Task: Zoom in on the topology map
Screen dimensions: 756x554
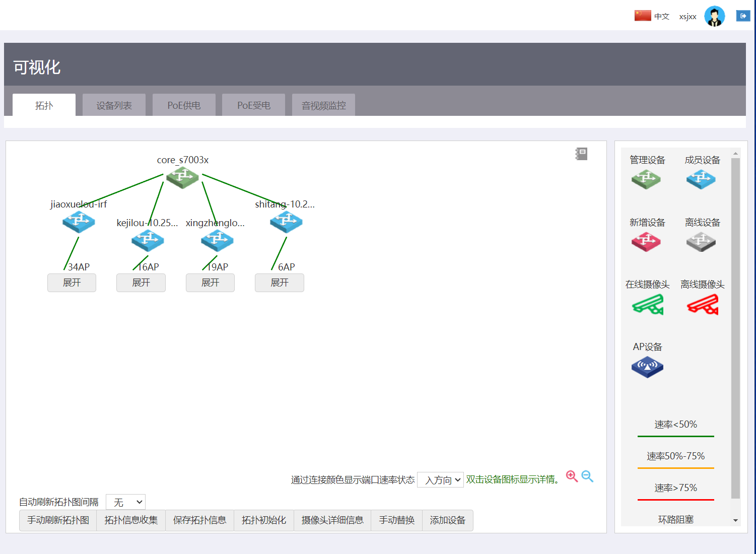Action: (x=572, y=476)
